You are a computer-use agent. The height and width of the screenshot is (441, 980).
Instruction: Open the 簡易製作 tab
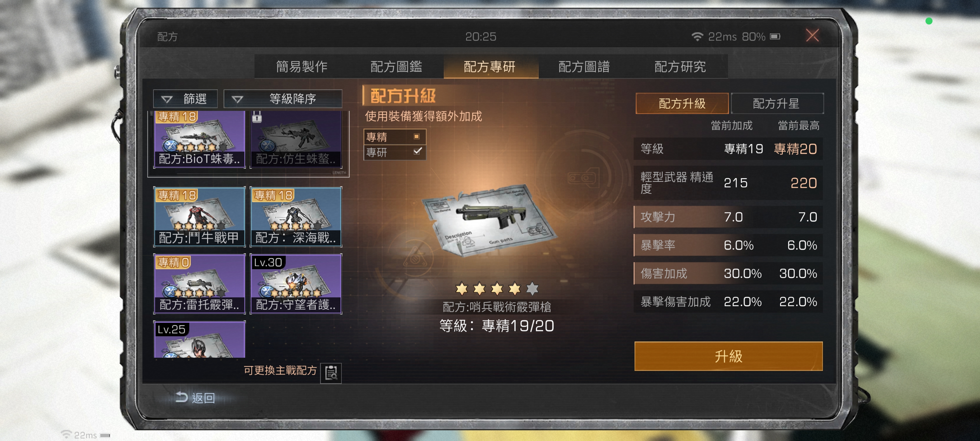click(302, 66)
